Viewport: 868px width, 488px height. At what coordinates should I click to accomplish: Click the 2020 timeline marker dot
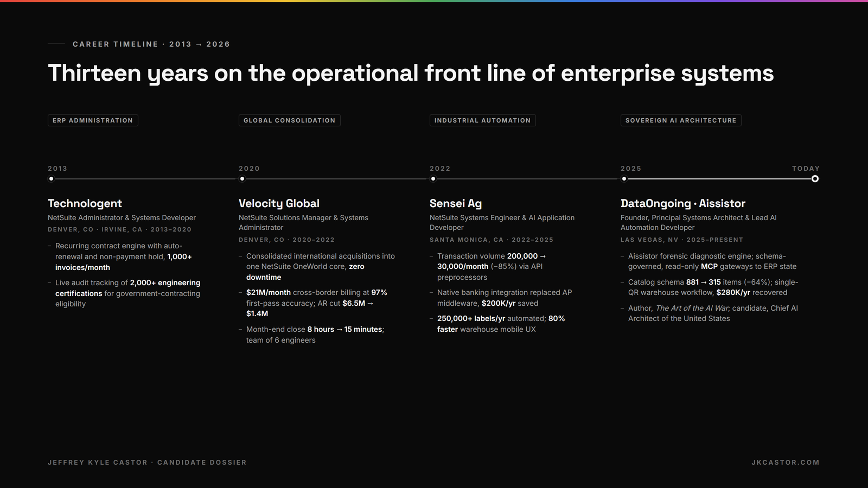[242, 178]
